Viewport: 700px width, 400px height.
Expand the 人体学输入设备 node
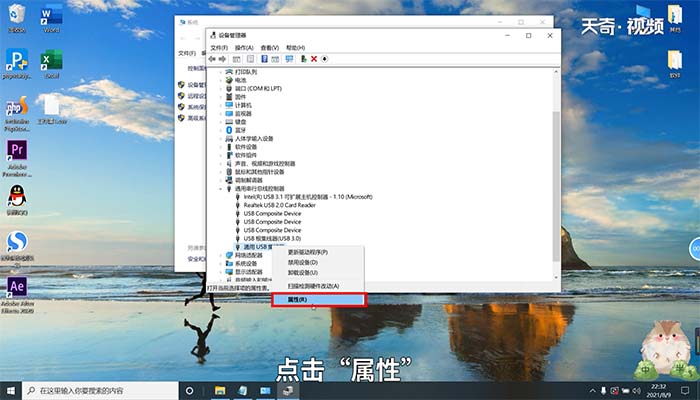click(221, 138)
